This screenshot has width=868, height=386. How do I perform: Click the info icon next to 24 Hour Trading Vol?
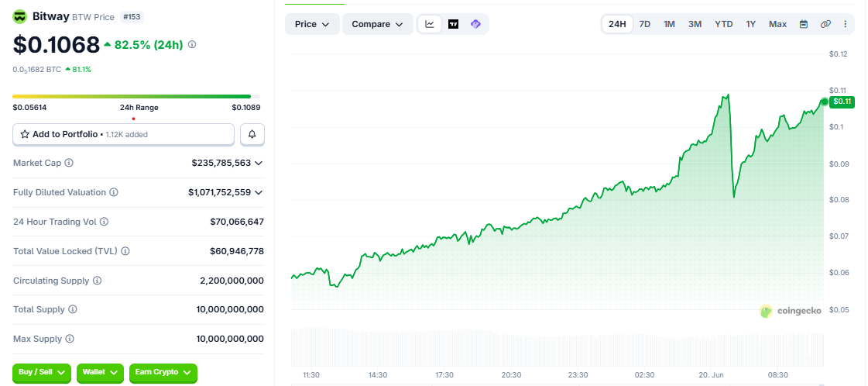[x=104, y=222]
